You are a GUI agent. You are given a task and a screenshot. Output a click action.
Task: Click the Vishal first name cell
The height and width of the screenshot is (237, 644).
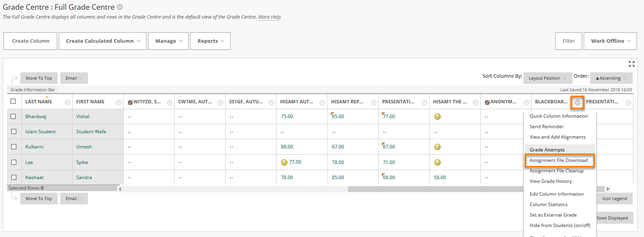coord(98,116)
